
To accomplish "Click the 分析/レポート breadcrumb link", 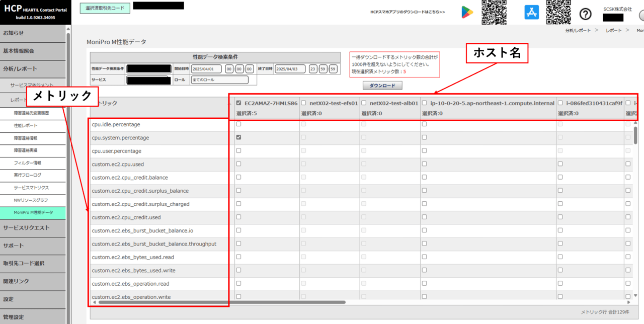I will [578, 31].
